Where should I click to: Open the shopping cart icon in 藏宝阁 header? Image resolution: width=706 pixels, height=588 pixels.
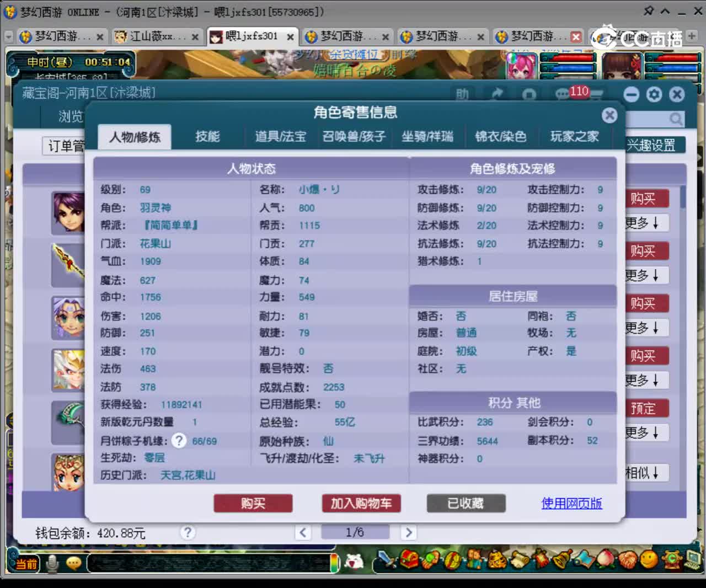tap(596, 95)
